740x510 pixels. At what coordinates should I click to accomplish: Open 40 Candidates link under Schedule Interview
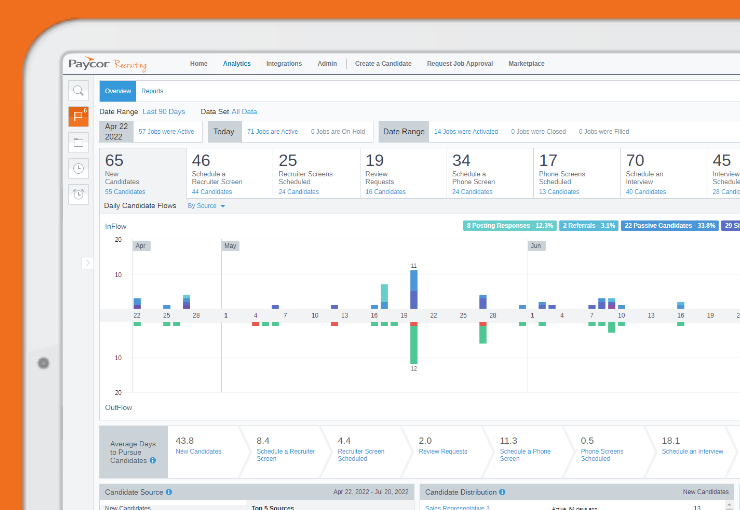(x=646, y=192)
